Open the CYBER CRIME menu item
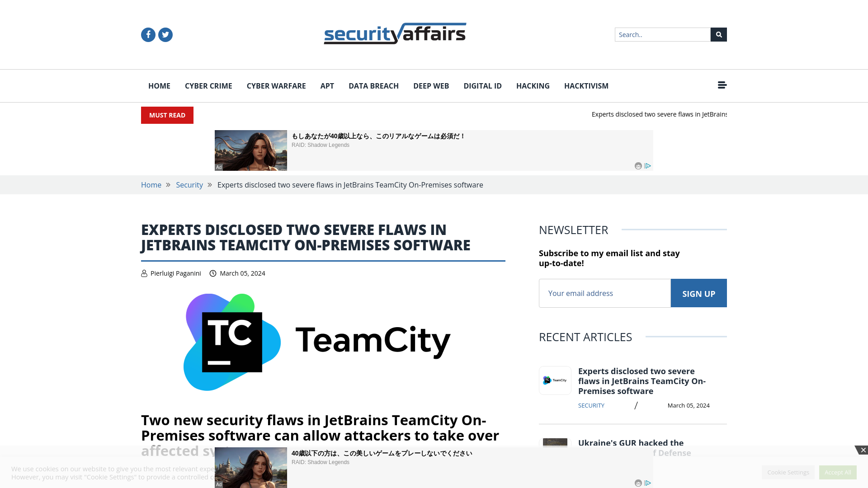Image resolution: width=868 pixels, height=488 pixels. pyautogui.click(x=208, y=86)
